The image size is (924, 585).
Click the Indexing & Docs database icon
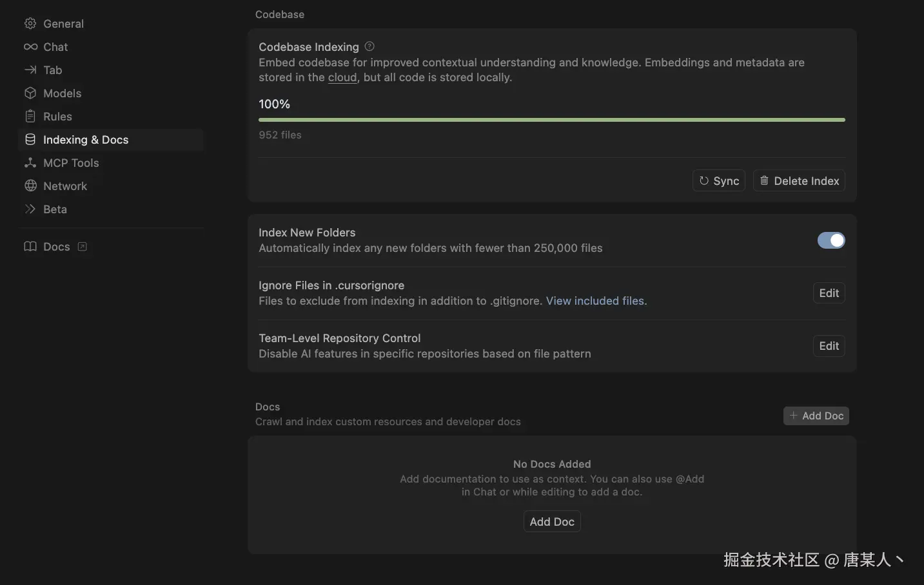30,140
